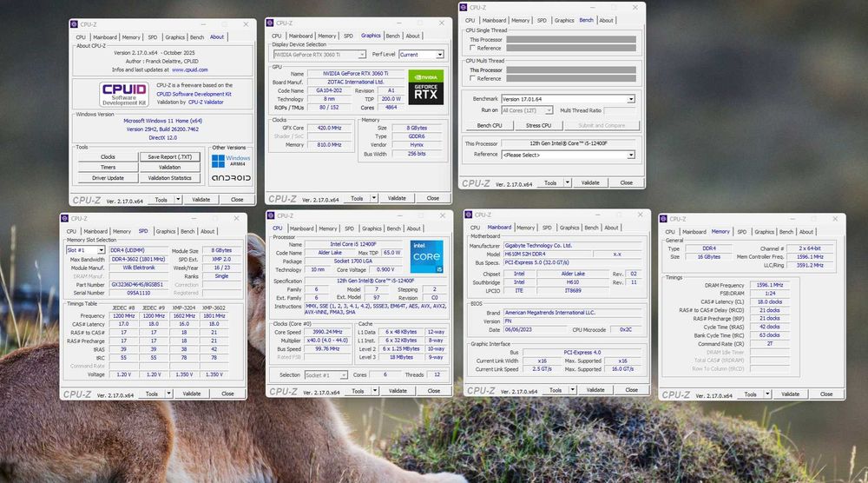Click the CPU-Z title icon in the About window
Screen dimensions: 868x483
(74, 24)
